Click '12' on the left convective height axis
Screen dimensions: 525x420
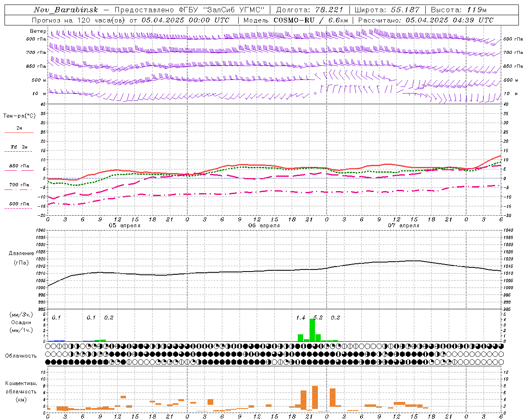coord(43,372)
